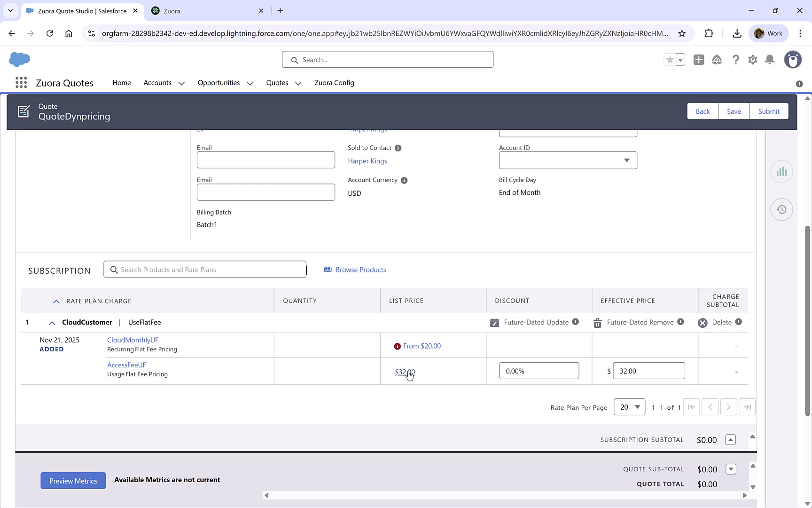Switch to the Zuora Config tab

334,83
